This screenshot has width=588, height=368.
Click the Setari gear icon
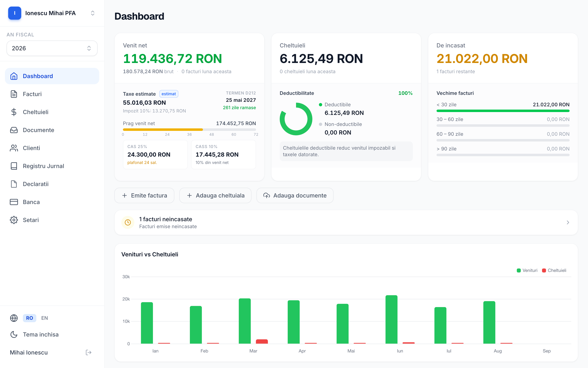tap(14, 220)
